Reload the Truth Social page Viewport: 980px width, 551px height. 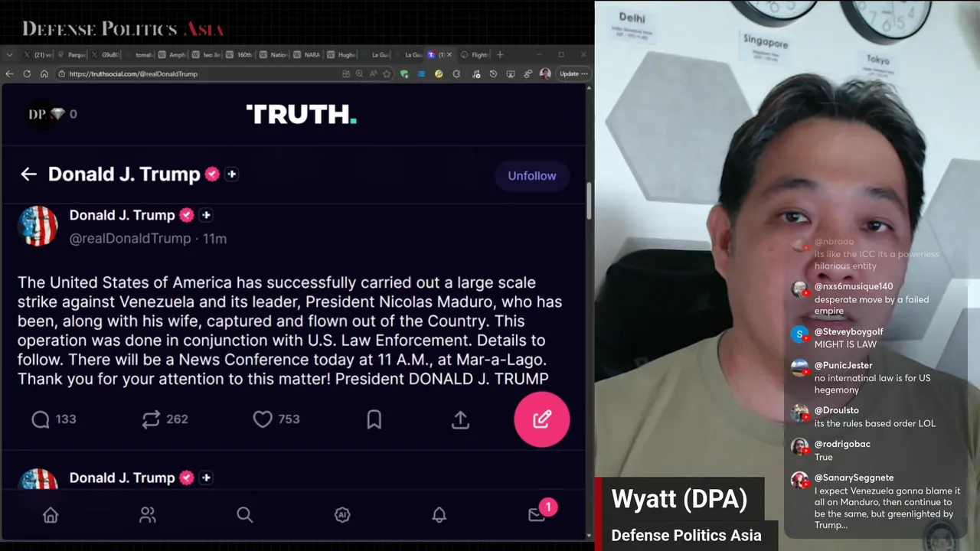27,73
